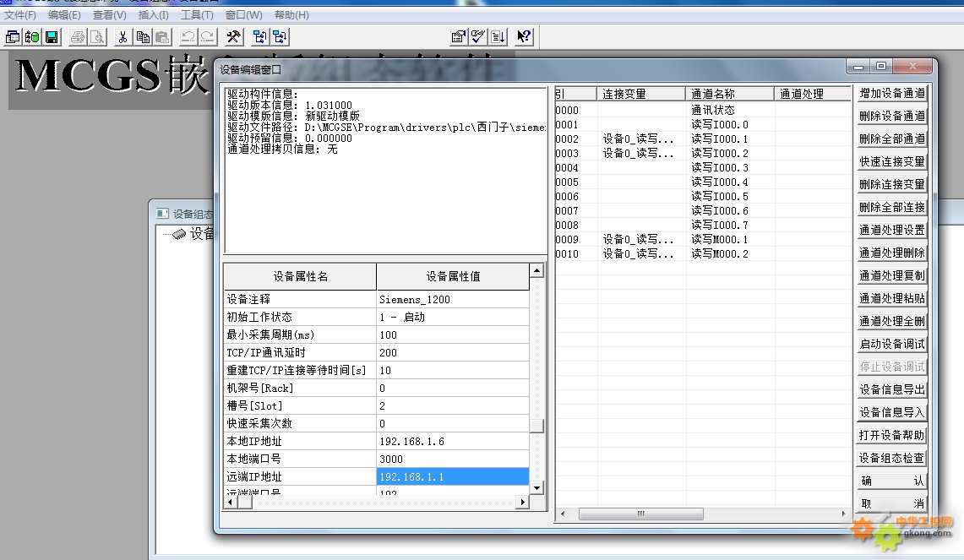Click the copy toolbar icon
This screenshot has height=560, width=964.
(x=143, y=37)
